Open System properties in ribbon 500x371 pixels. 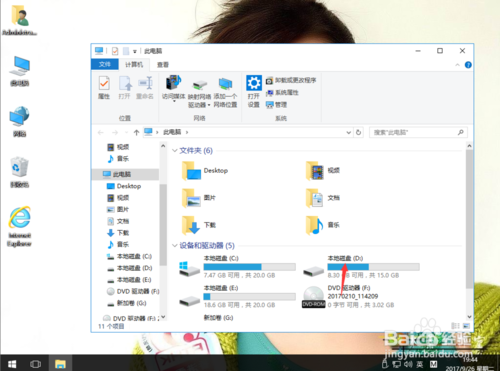click(x=282, y=93)
